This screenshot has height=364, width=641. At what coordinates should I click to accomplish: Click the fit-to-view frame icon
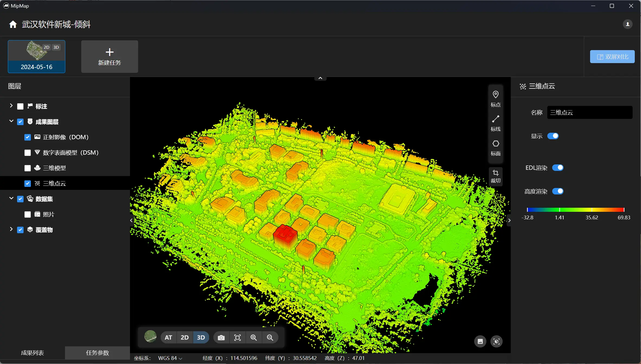[x=237, y=338]
